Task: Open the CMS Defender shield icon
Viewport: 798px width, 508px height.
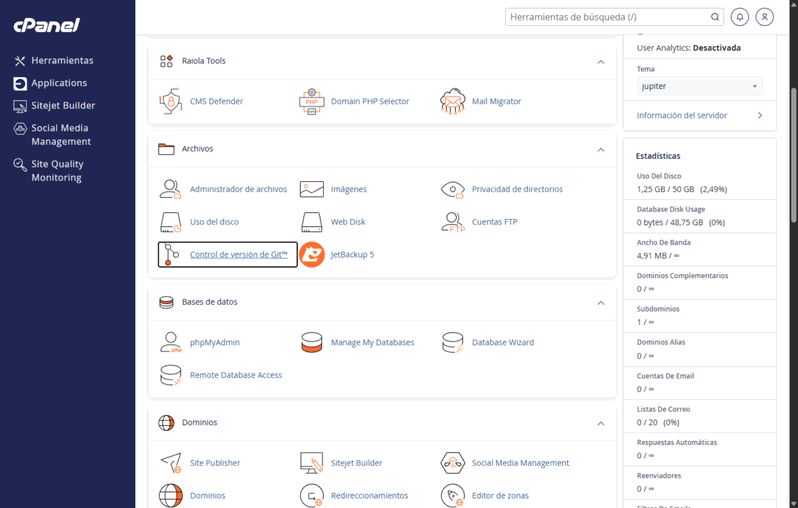Action: 170,101
